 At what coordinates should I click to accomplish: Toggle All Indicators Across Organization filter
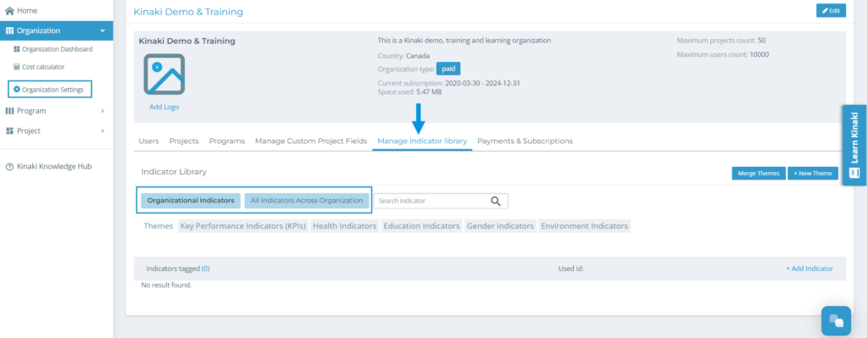click(307, 200)
